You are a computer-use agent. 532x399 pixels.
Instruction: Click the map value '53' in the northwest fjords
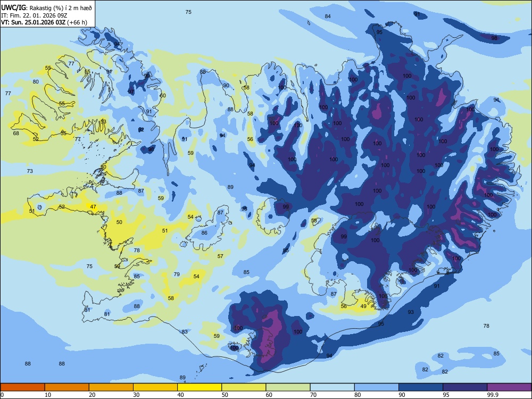pos(103,121)
